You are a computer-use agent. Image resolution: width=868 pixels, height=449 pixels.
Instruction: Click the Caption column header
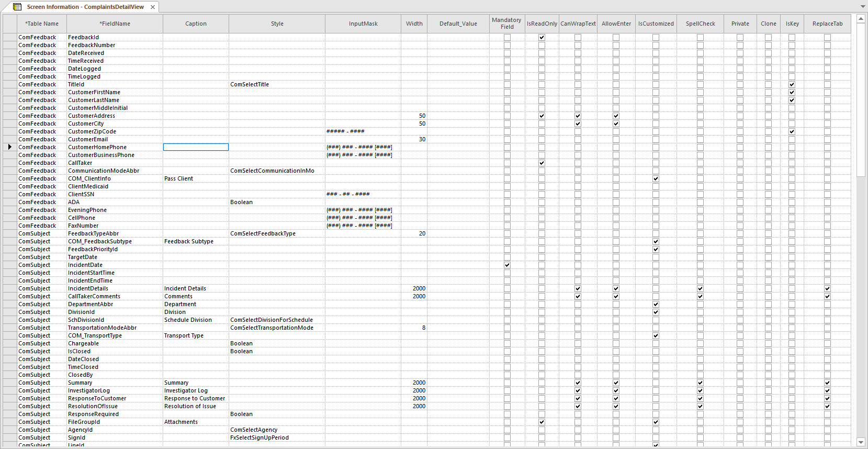196,24
